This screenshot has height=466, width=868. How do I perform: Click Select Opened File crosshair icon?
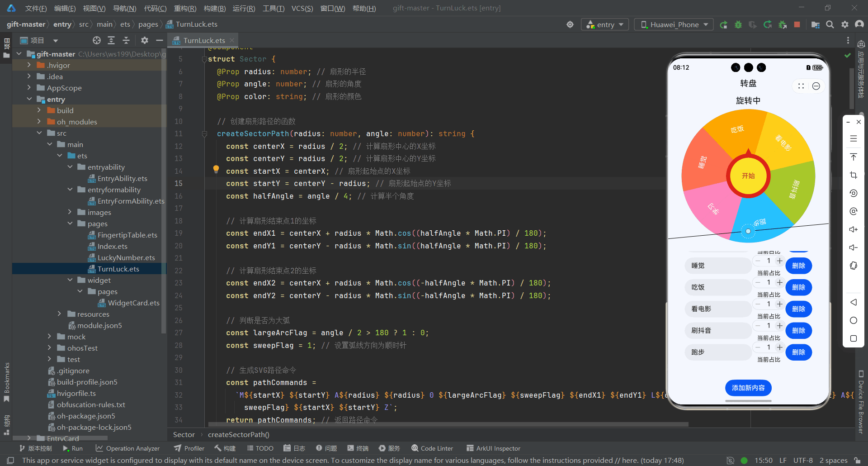[x=97, y=40]
